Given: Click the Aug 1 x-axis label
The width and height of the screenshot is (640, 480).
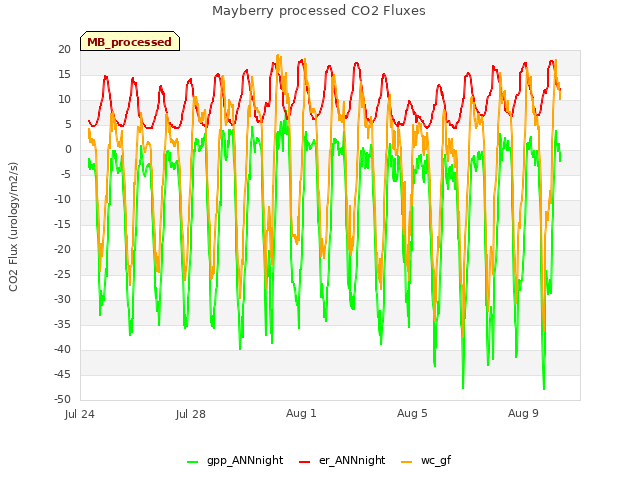Looking at the screenshot, I should 301,413.
